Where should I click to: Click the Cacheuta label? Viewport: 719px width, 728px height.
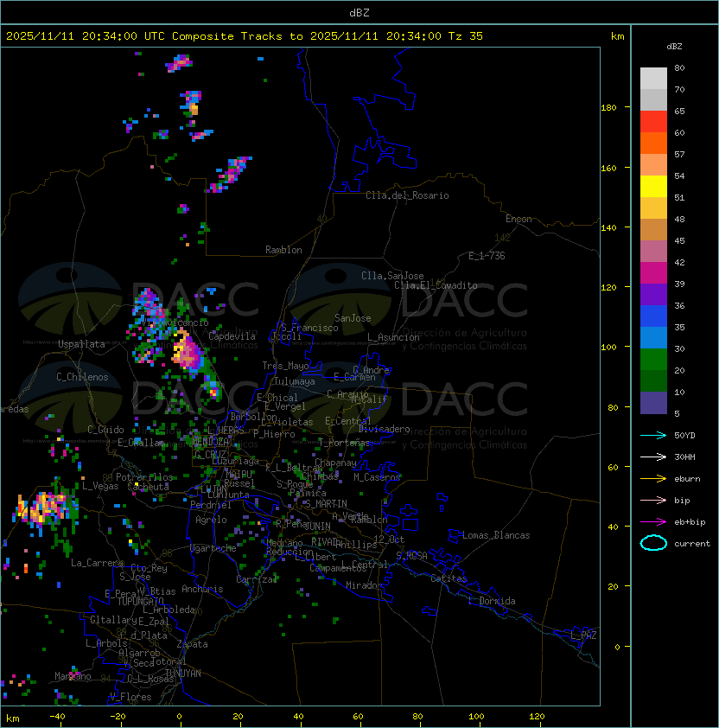point(148,487)
